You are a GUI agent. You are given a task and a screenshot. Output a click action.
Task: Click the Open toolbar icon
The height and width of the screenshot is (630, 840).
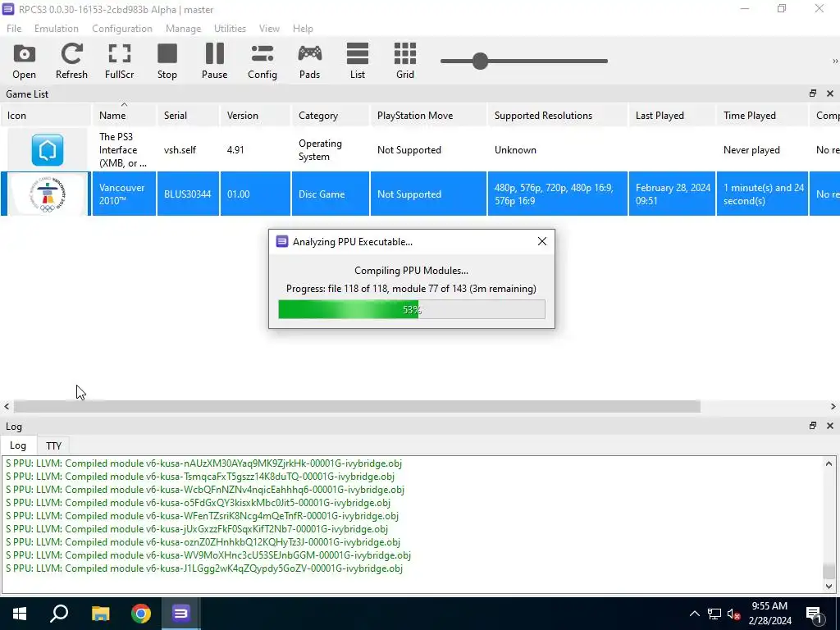pos(24,61)
